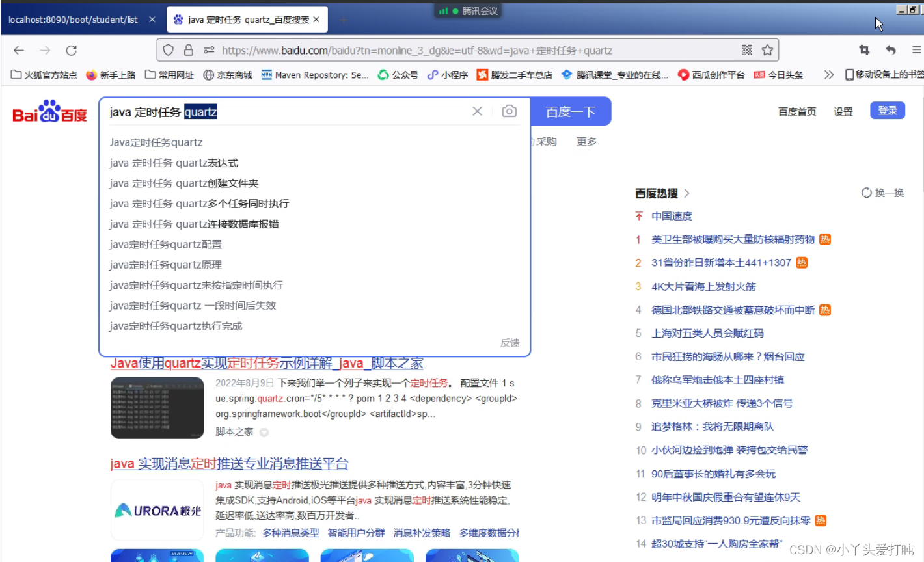The height and width of the screenshot is (562, 924).
Task: Click the crop screenshot icon in the toolbar
Action: (x=864, y=50)
